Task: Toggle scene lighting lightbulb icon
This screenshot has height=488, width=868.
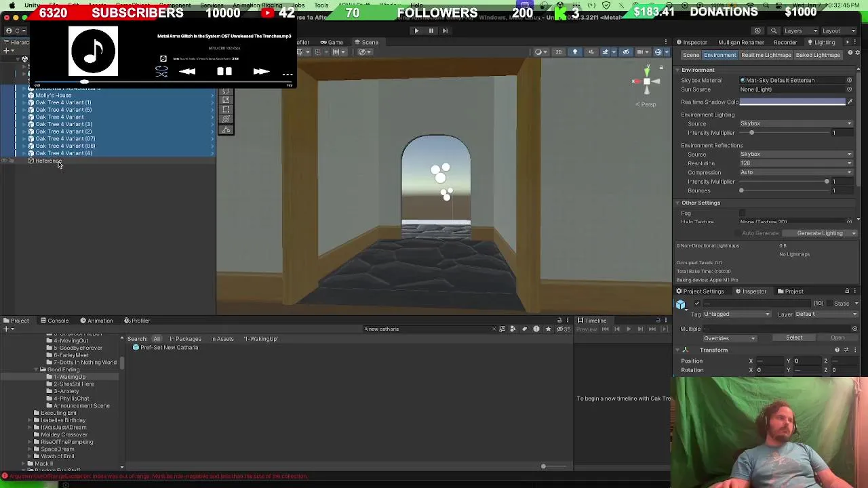Action: click(575, 52)
